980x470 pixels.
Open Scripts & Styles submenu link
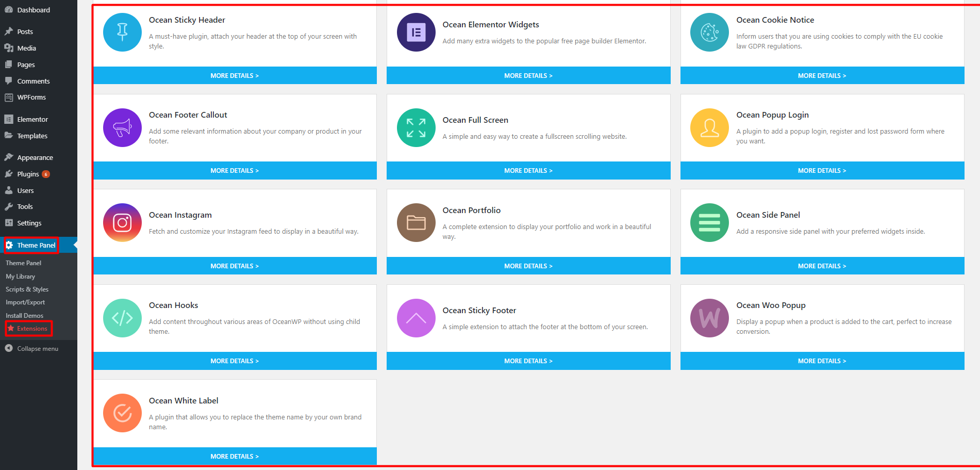tap(27, 289)
